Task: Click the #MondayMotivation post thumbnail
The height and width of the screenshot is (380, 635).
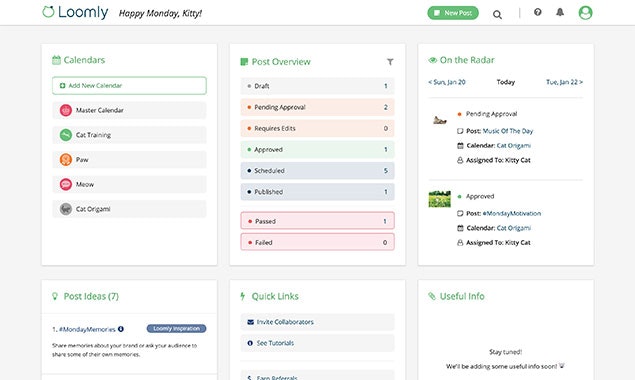Action: [x=440, y=199]
